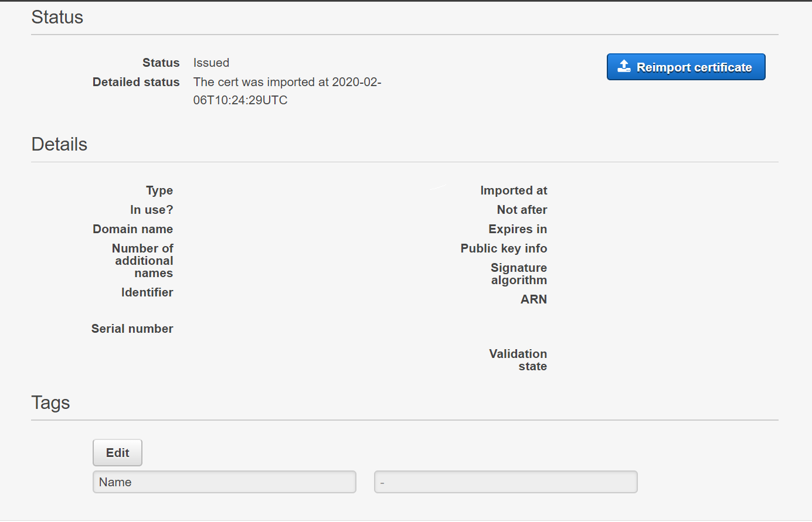Click the 'ARN' label
The image size is (812, 522).
tap(534, 299)
